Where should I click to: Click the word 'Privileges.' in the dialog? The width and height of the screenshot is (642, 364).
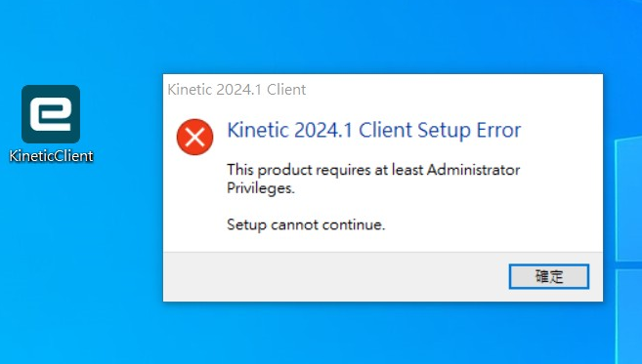260,188
